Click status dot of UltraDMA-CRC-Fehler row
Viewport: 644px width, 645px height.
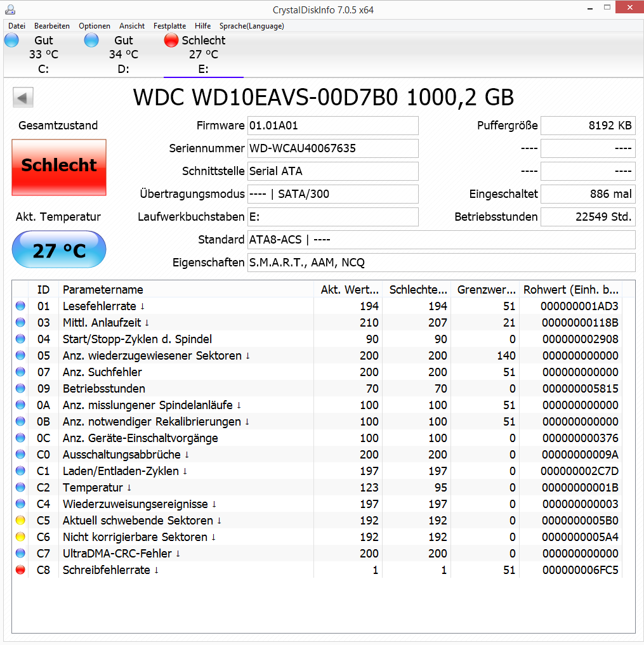point(20,553)
